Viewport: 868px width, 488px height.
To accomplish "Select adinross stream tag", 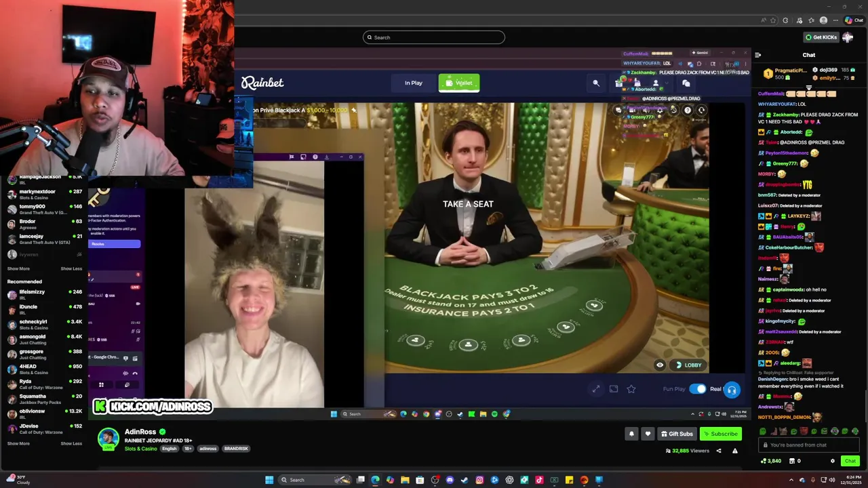I will point(208,449).
